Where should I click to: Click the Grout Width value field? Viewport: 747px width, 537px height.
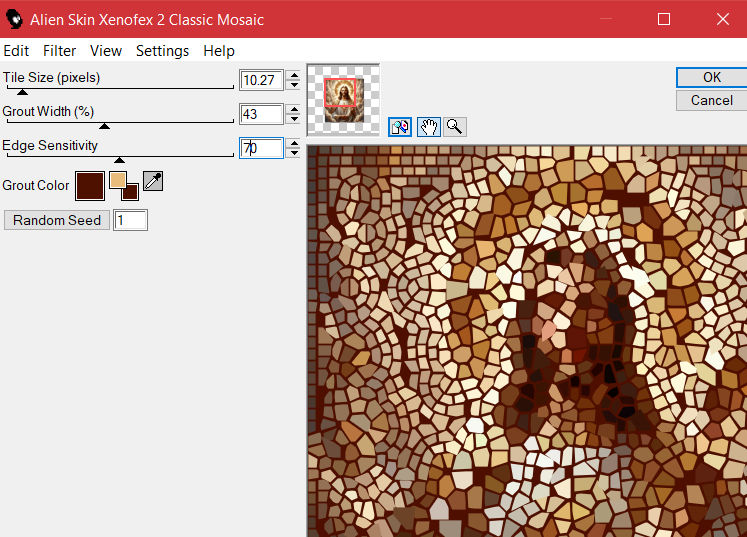tap(261, 114)
